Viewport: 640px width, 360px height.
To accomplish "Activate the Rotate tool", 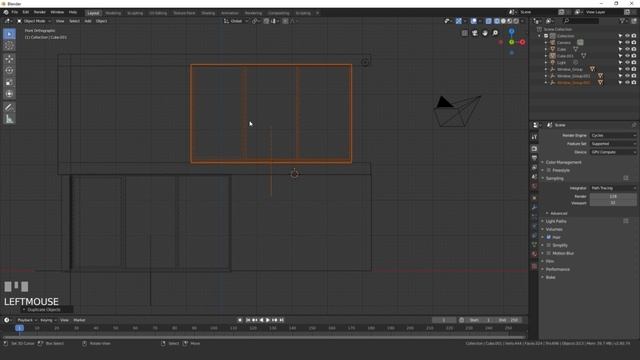I will pyautogui.click(x=9, y=71).
